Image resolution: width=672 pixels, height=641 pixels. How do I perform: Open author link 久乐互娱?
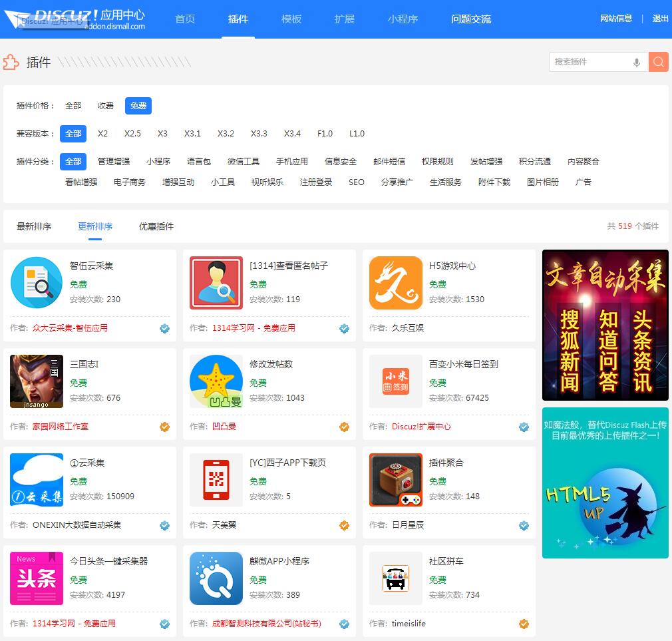click(x=408, y=328)
